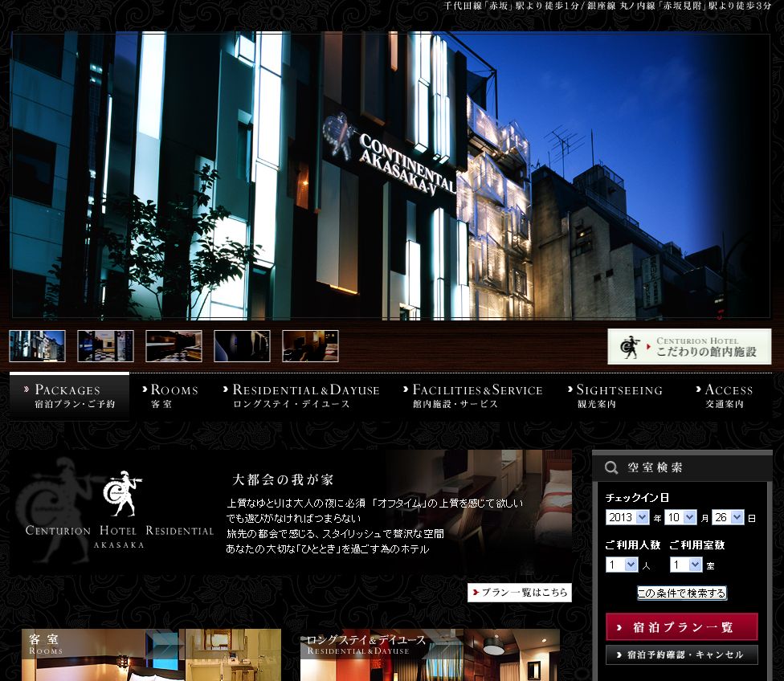Open Facilities & Service 館内施設 menu

[473, 396]
